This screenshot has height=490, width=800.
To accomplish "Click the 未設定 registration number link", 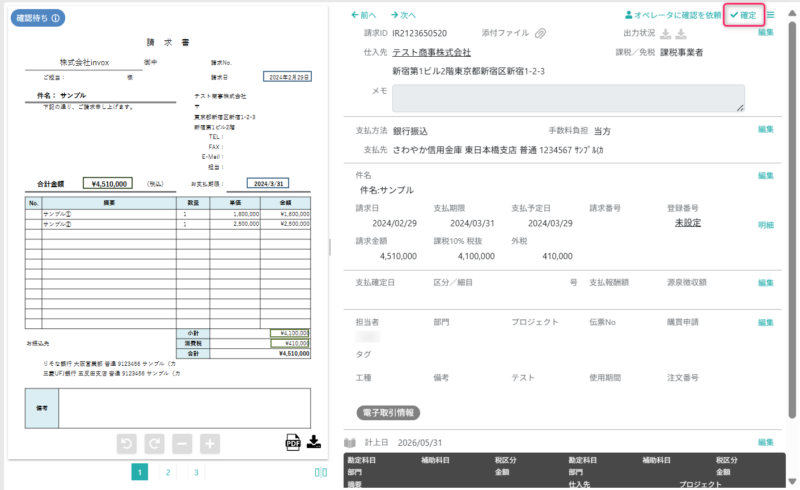I will pyautogui.click(x=688, y=223).
